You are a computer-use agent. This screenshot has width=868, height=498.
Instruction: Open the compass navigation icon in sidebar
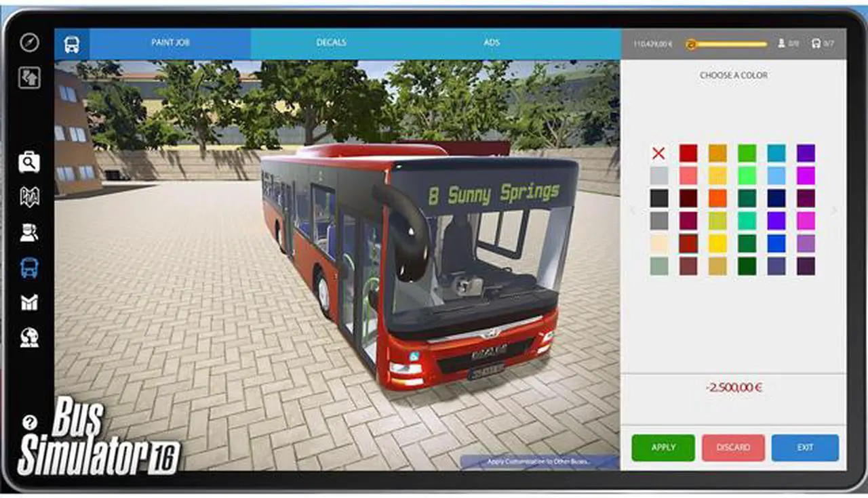point(29,43)
